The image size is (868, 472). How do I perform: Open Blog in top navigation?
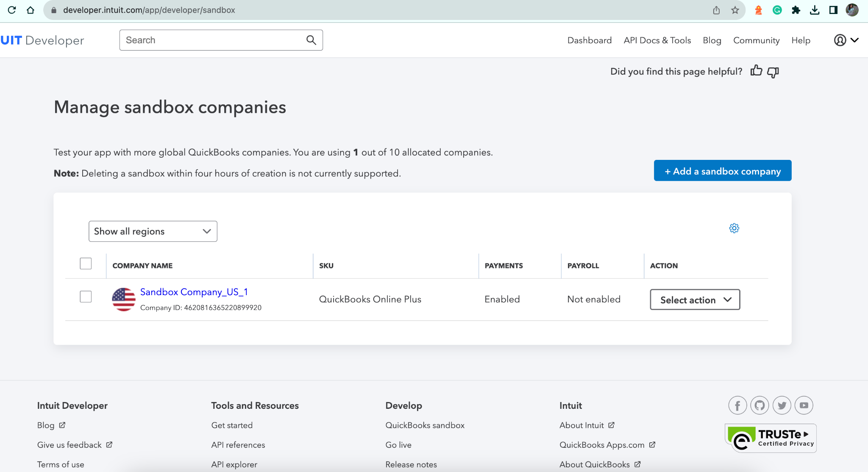point(712,40)
